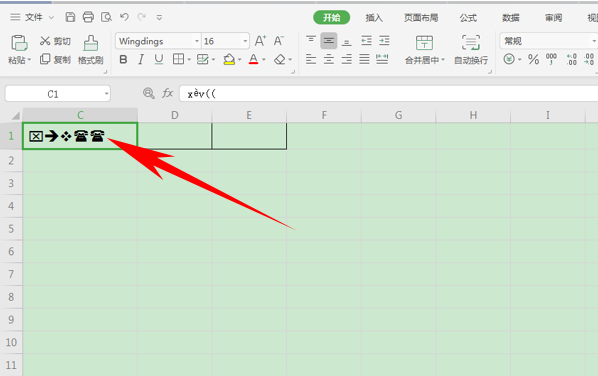
Task: Click the Undo arrow icon
Action: pyautogui.click(x=124, y=17)
